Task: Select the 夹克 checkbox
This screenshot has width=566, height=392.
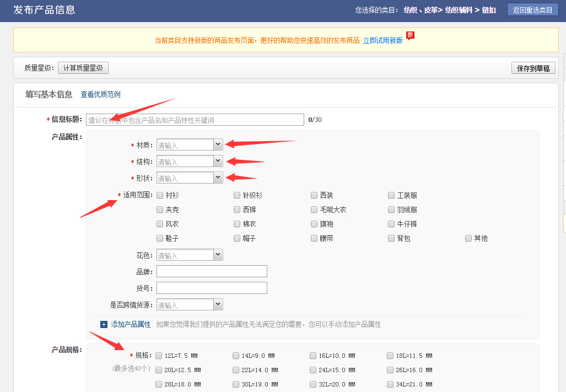Action: click(x=160, y=210)
